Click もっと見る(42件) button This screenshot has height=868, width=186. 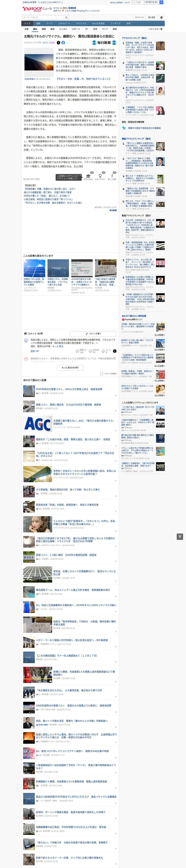[x=70, y=368]
